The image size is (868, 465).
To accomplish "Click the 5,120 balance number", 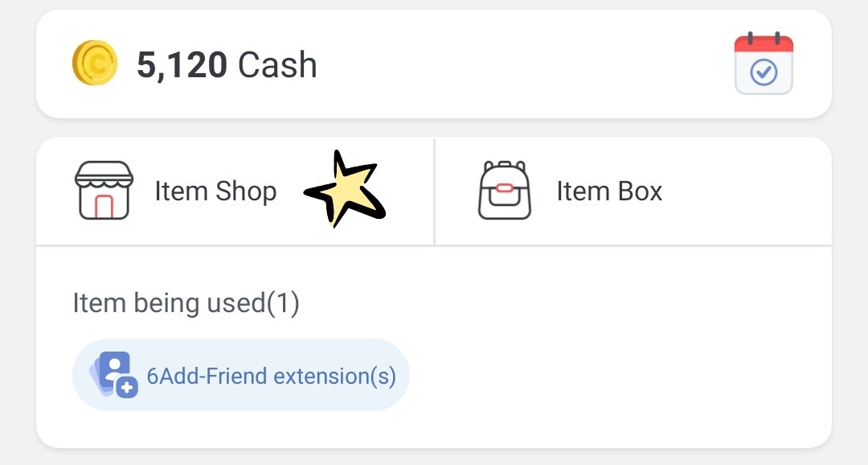I will 182,64.
